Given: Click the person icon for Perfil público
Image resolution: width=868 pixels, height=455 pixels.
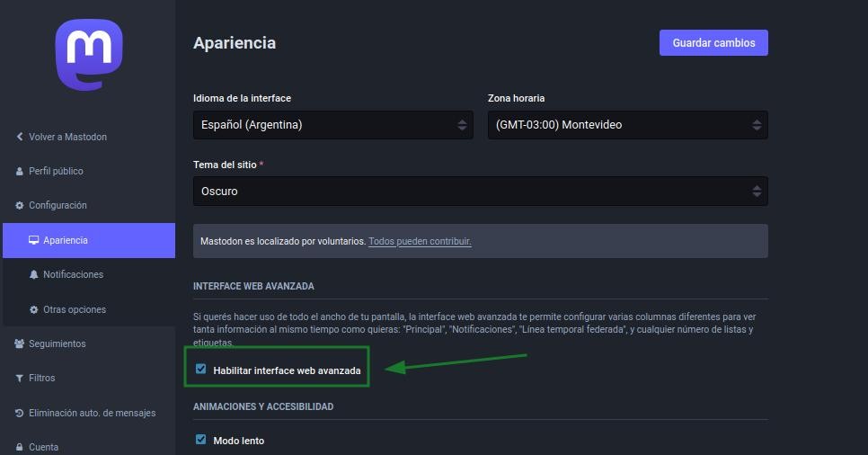Looking at the screenshot, I should 20,172.
